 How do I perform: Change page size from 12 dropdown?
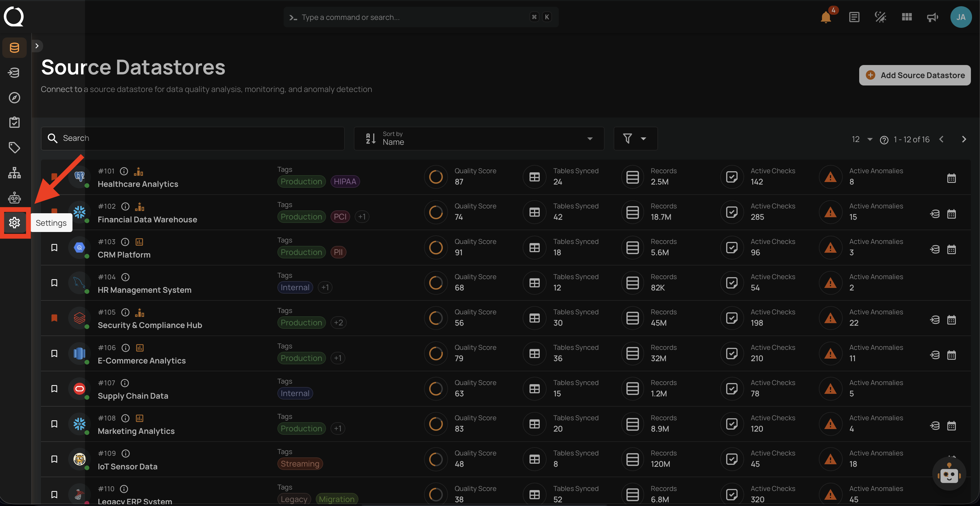pyautogui.click(x=862, y=139)
